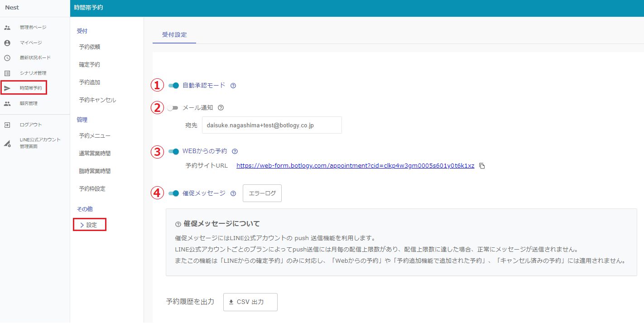
Task: Open the web-form.botlogy.com appointment link
Action: (355, 166)
